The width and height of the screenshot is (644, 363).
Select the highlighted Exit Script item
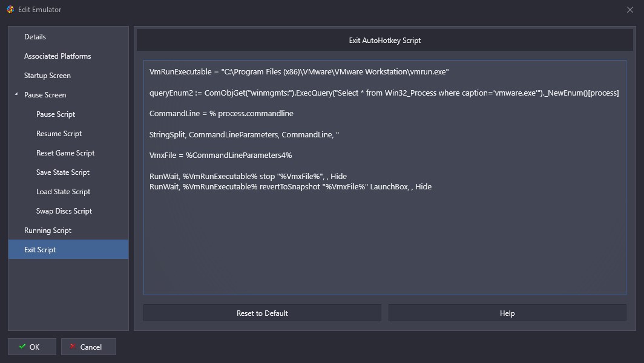tap(40, 250)
